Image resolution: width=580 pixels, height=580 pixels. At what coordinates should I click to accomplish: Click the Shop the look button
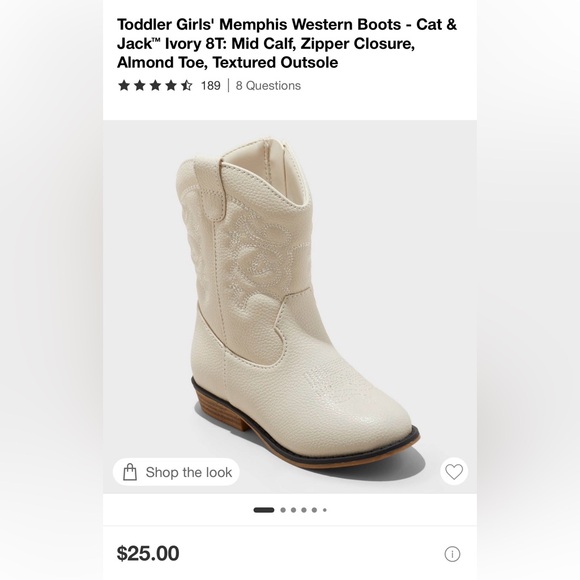click(x=176, y=472)
